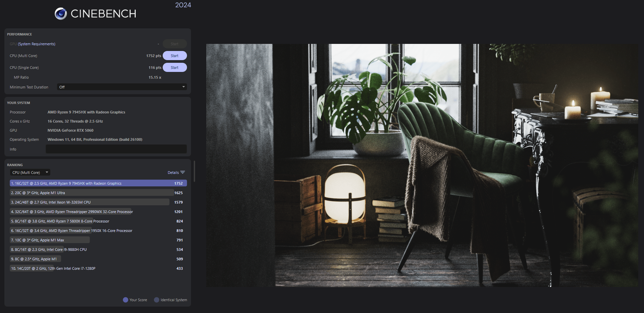Click the disabled GPU Start button
Viewport: 644px width, 313px height.
pos(175,44)
